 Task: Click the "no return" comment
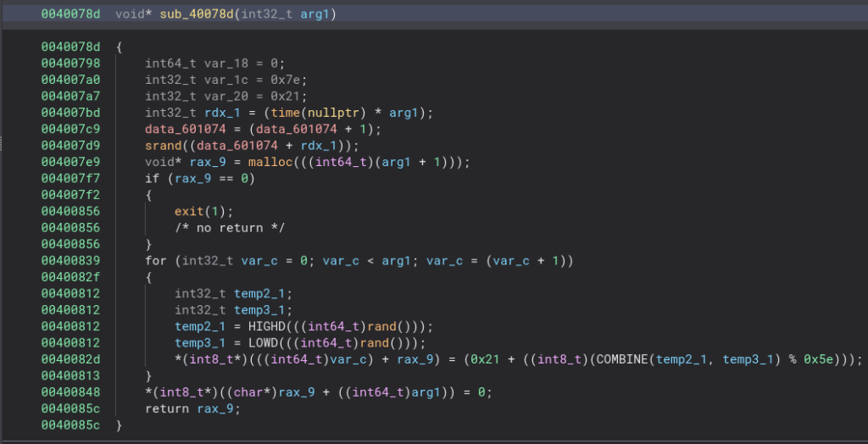pos(229,227)
